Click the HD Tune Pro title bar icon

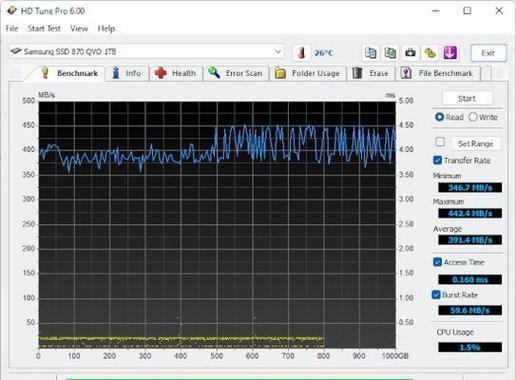click(12, 11)
